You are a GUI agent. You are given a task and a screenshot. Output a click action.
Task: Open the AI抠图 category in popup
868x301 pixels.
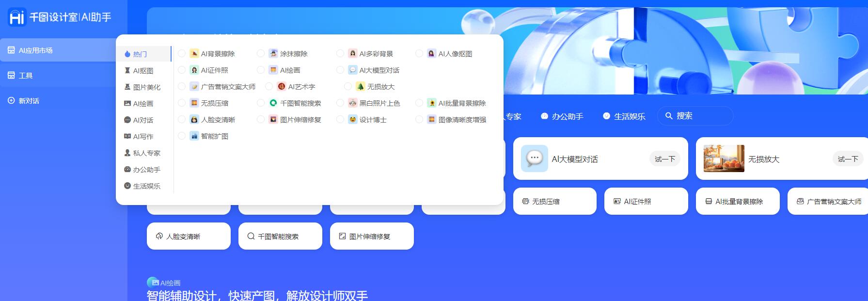[143, 71]
